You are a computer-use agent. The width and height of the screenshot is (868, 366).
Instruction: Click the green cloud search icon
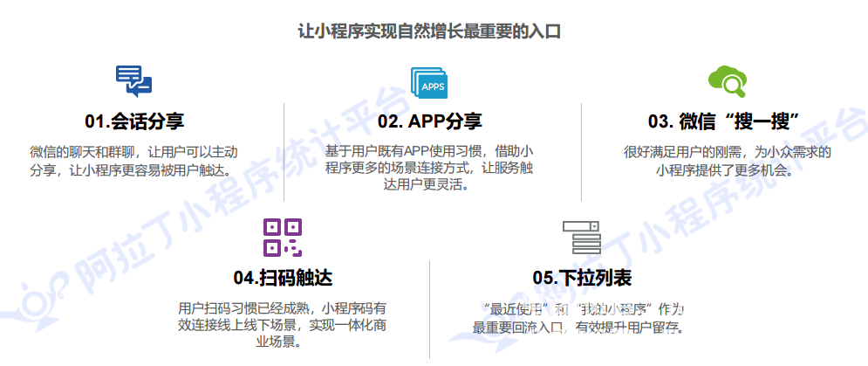coord(728,81)
